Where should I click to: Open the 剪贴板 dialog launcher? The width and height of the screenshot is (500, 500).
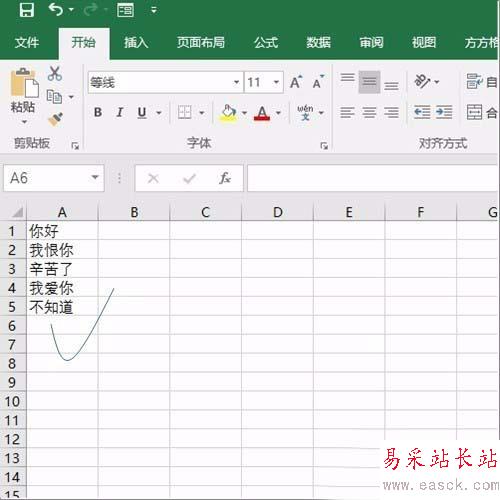click(75, 146)
